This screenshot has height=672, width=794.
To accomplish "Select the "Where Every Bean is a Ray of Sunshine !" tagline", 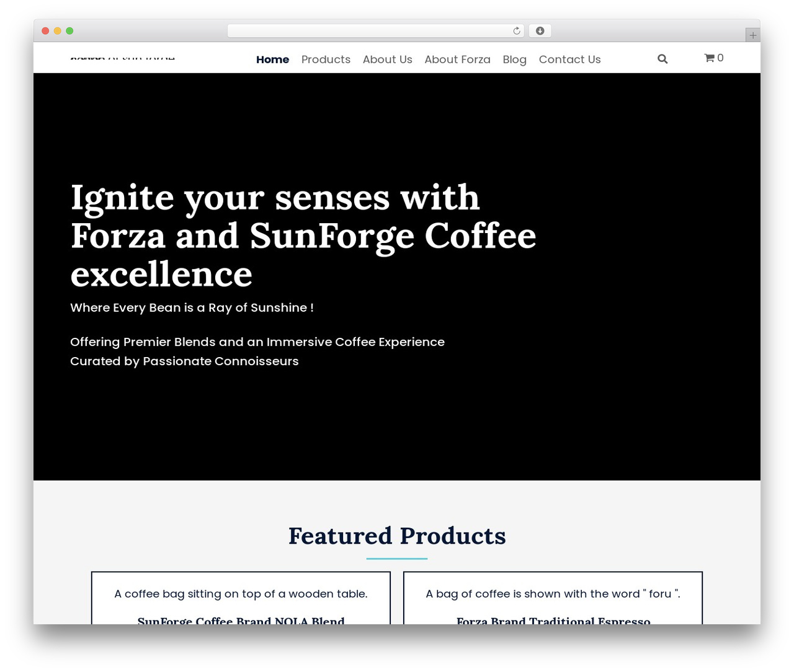I will 192,307.
